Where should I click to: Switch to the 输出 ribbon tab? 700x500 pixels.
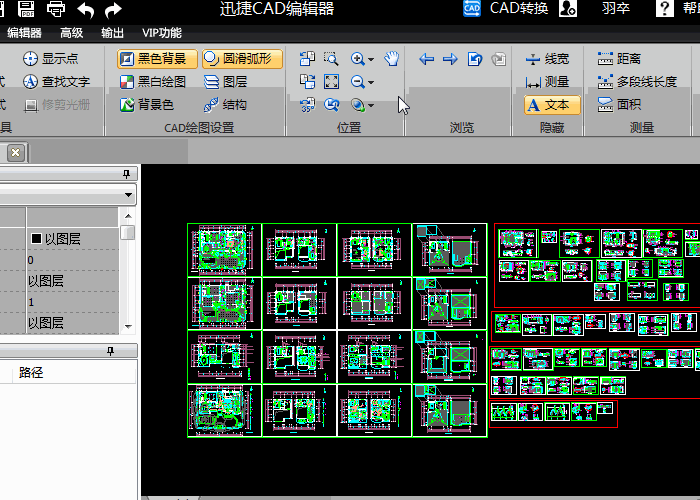point(112,33)
